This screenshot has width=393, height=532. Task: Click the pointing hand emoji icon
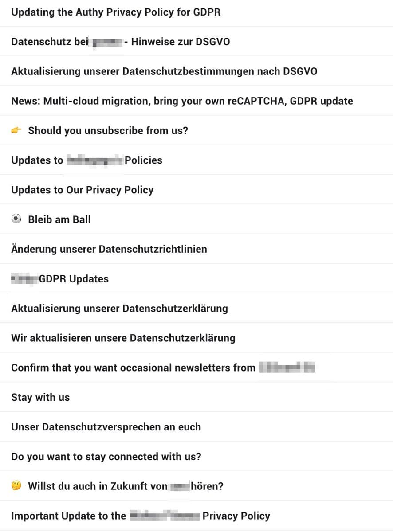point(16,131)
